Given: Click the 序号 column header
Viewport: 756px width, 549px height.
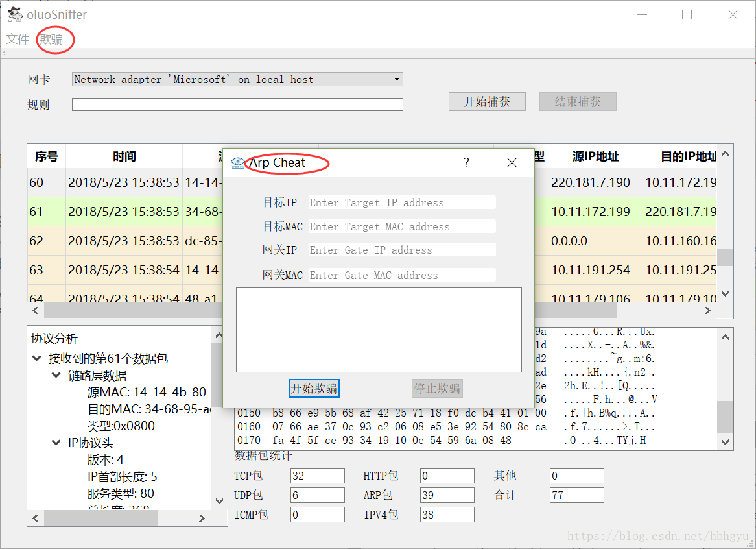Looking at the screenshot, I should (46, 156).
